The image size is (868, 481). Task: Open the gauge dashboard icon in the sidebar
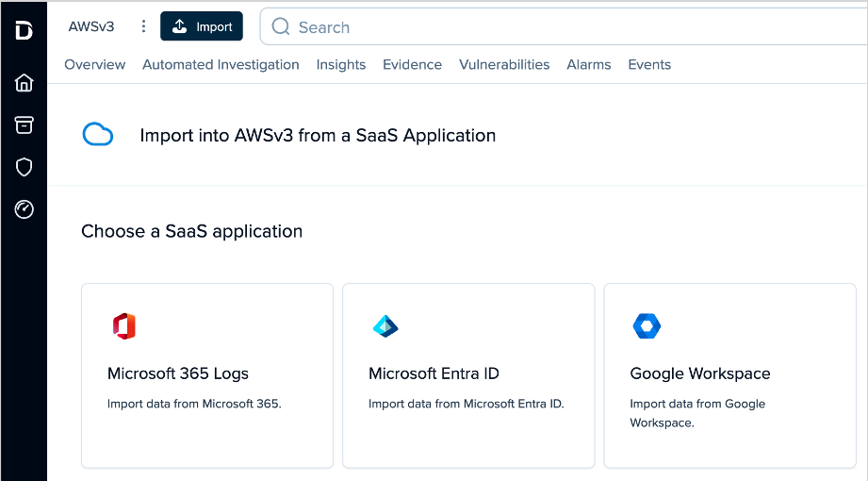tap(24, 209)
